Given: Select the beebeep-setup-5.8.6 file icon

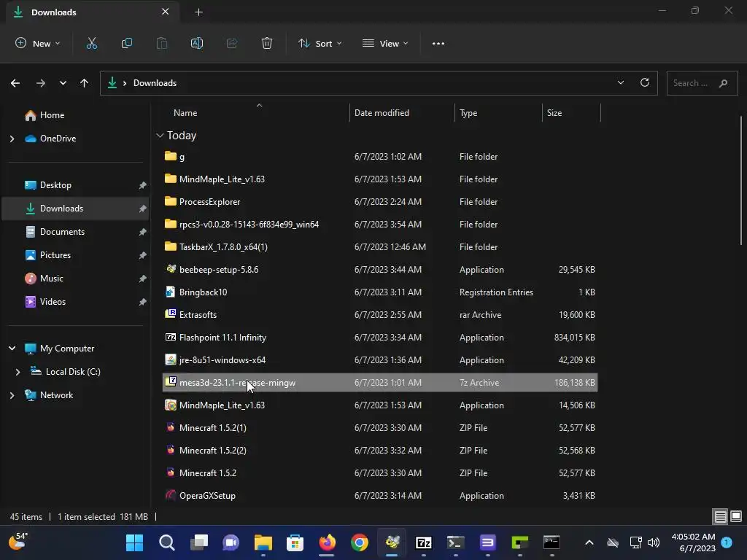Looking at the screenshot, I should (x=171, y=269).
